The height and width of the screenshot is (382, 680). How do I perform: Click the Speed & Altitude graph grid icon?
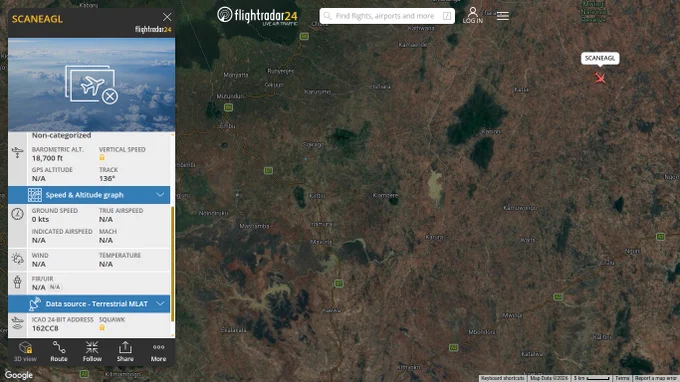pos(35,195)
